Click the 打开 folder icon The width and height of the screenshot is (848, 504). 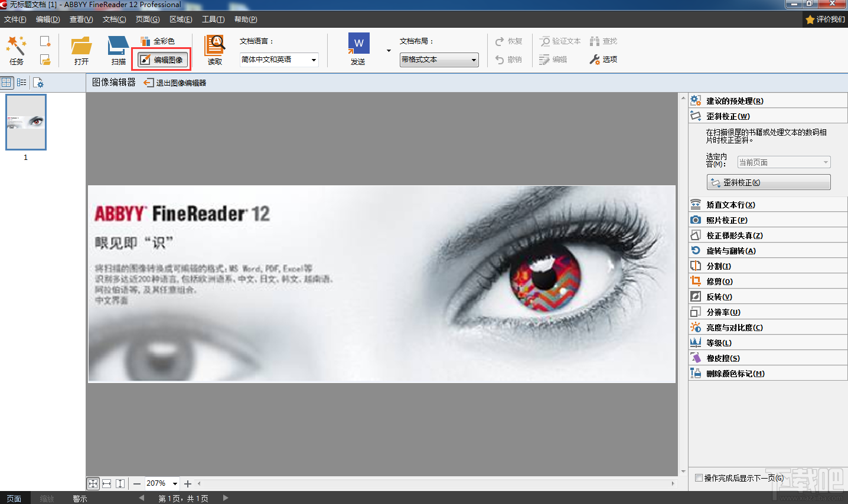81,50
